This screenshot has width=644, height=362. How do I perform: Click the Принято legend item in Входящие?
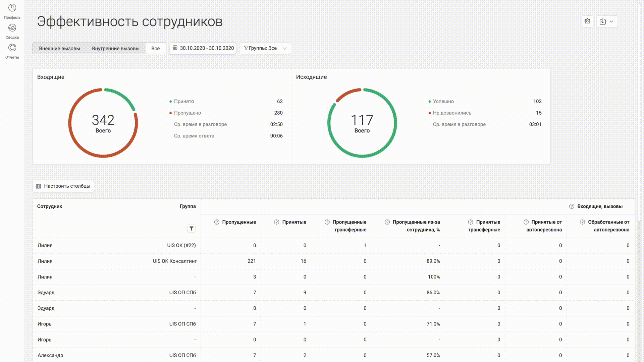[184, 102]
